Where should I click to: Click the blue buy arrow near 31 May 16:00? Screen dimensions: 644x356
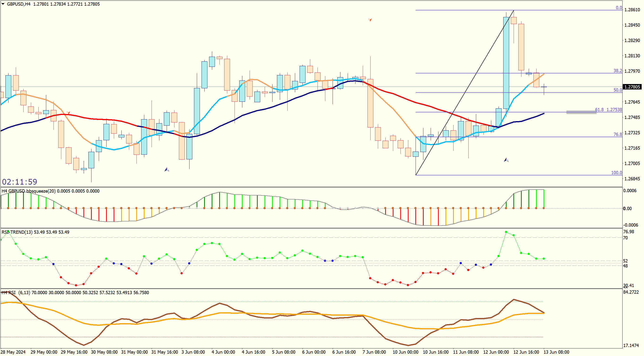pos(166,170)
